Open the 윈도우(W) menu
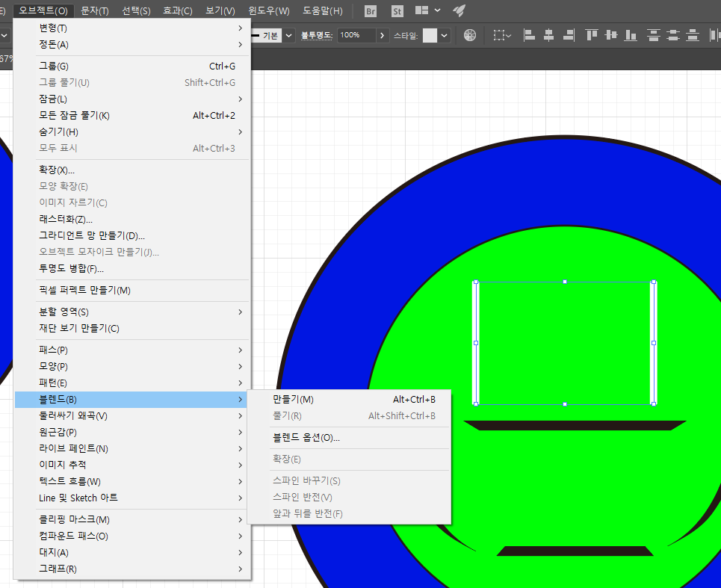The image size is (721, 588). (x=269, y=10)
